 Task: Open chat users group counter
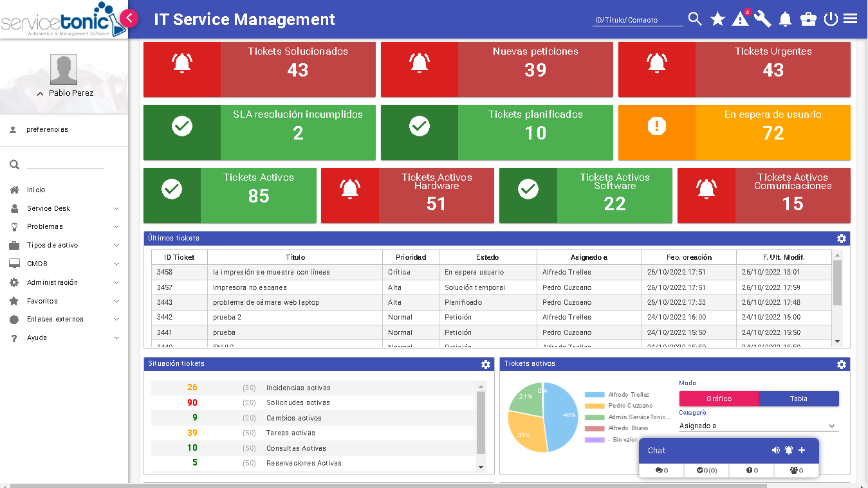click(x=796, y=471)
